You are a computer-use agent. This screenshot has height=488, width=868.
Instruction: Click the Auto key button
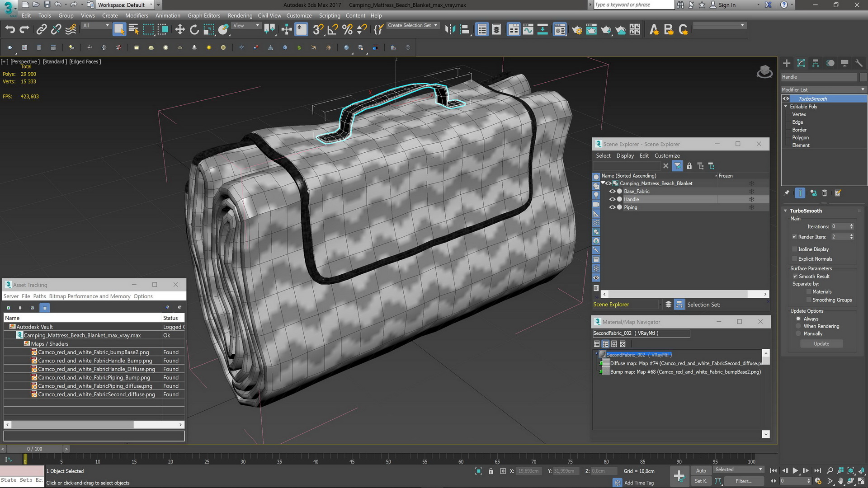[701, 470]
